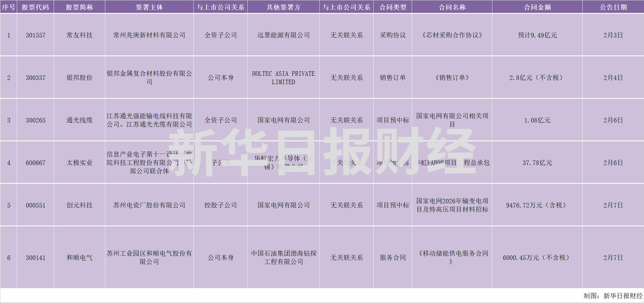This screenshot has height=303, width=644.
Task: Select stock code 000551 cell
Action: click(x=35, y=205)
